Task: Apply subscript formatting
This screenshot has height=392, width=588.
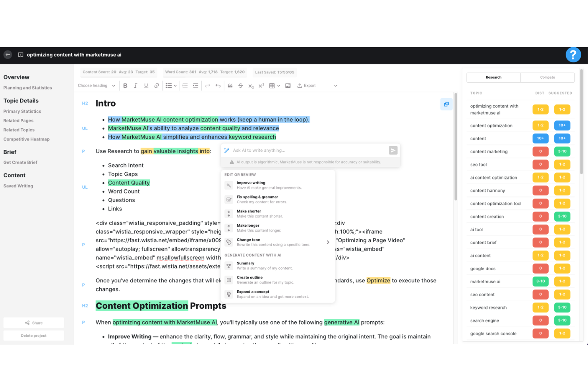Action: [251, 86]
